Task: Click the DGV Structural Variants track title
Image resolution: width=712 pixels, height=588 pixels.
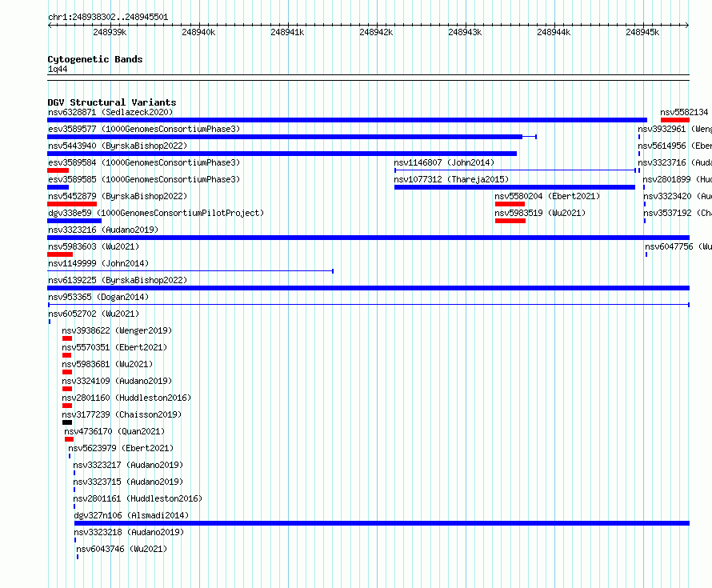Action: (x=112, y=102)
